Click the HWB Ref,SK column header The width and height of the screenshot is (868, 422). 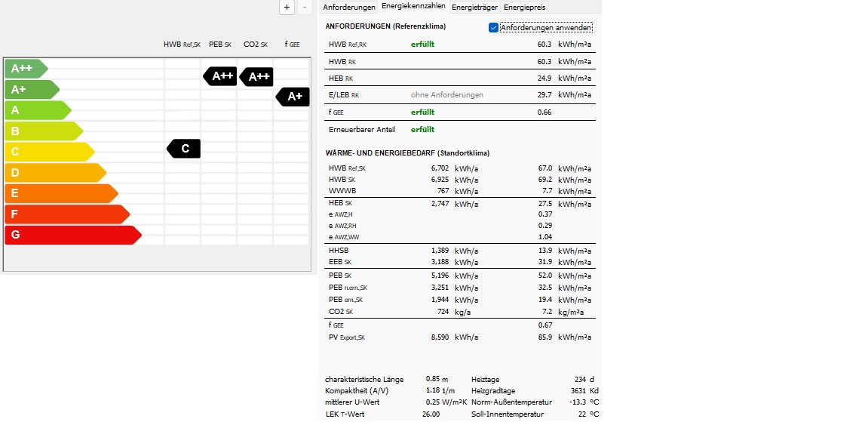coord(182,45)
